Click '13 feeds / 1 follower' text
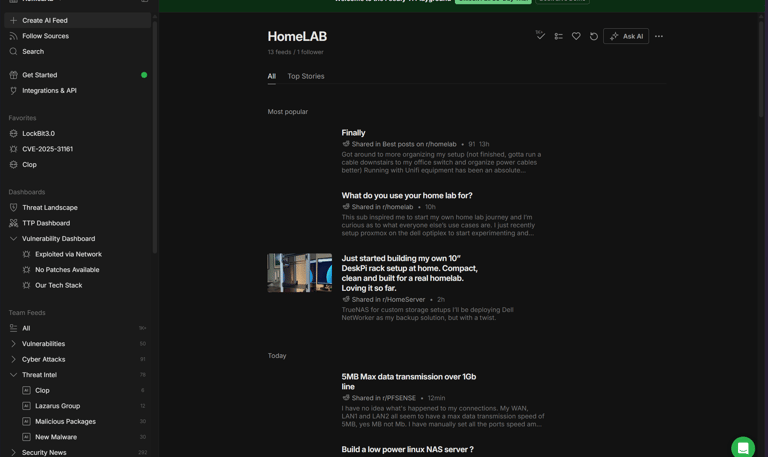 295,52
